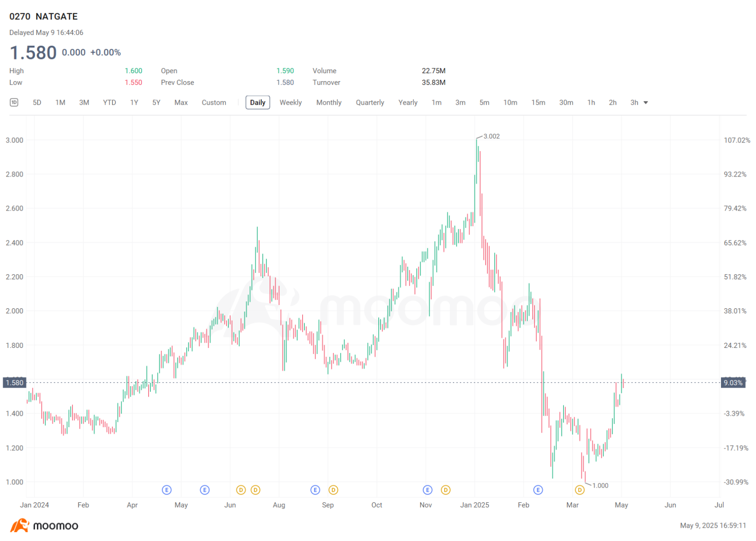
Task: Click the earnings E marker near Nov
Action: click(x=428, y=490)
